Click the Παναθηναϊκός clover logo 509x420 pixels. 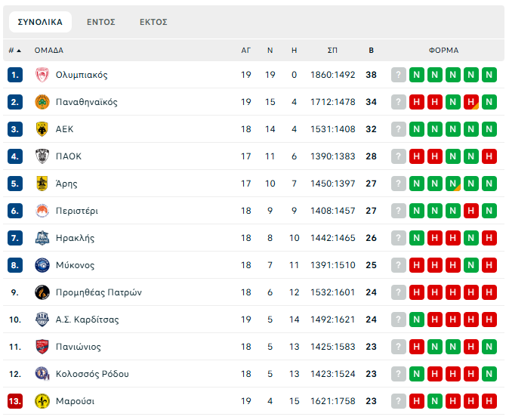(x=42, y=102)
